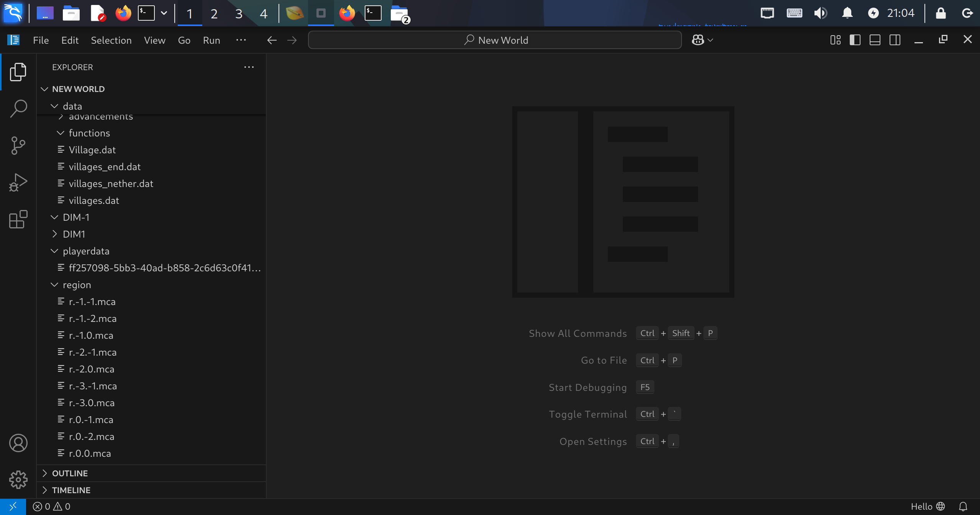Open the villages_nether.dat file
The image size is (980, 515).
(x=111, y=184)
